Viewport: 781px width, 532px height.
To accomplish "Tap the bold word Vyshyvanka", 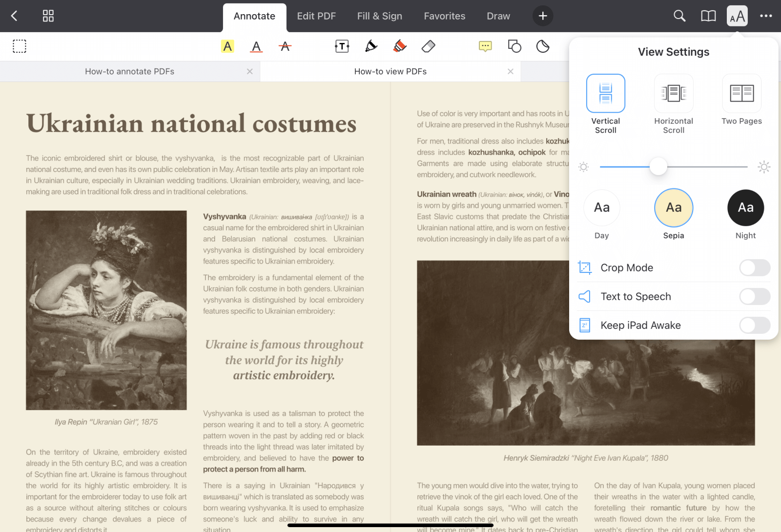I will (x=225, y=216).
